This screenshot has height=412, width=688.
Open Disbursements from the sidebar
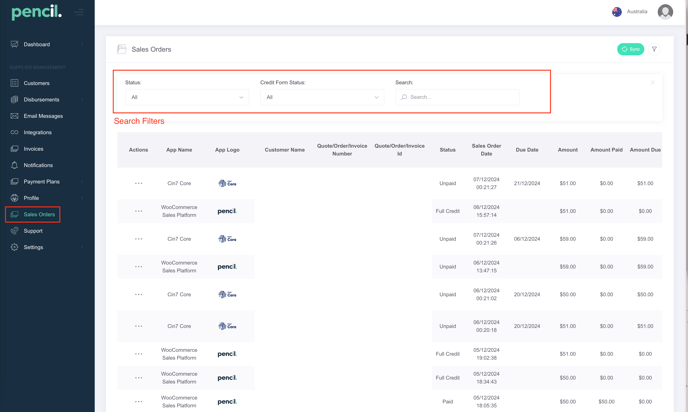click(x=42, y=100)
